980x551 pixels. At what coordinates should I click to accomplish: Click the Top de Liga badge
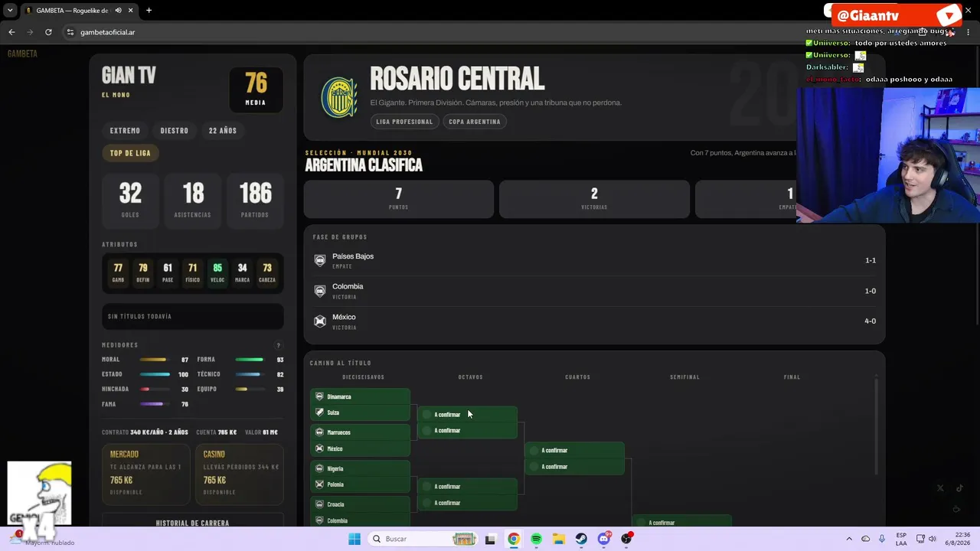pyautogui.click(x=130, y=153)
